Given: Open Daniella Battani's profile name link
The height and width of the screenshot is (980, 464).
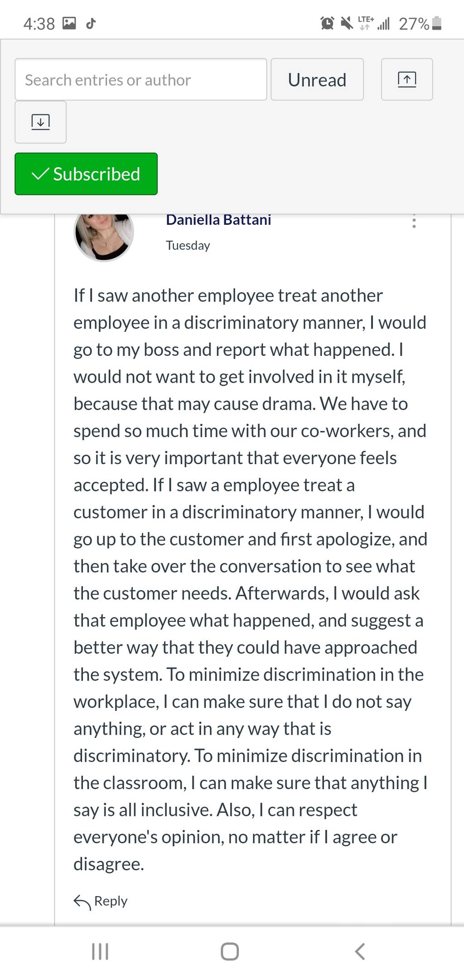Looking at the screenshot, I should point(218,220).
